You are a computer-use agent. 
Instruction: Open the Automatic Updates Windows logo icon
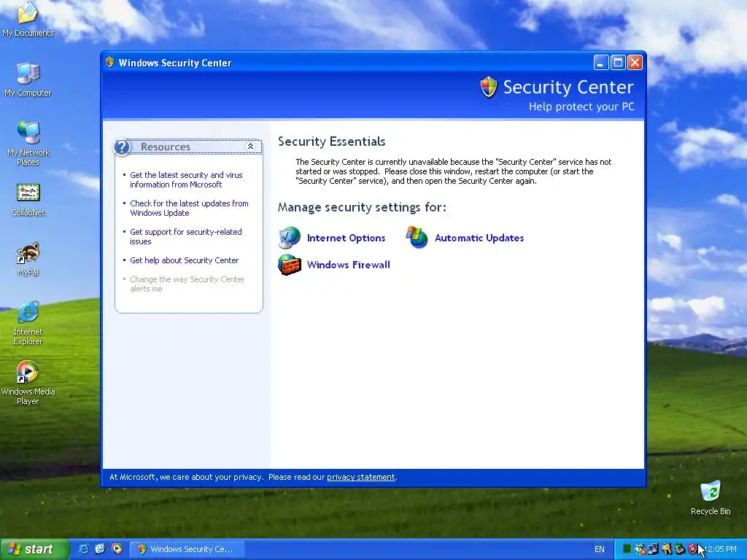point(417,237)
